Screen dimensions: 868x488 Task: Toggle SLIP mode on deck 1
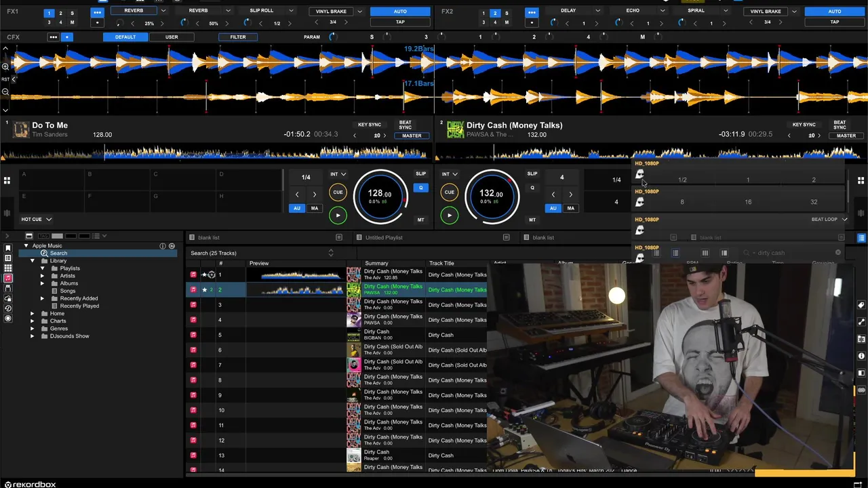(420, 174)
